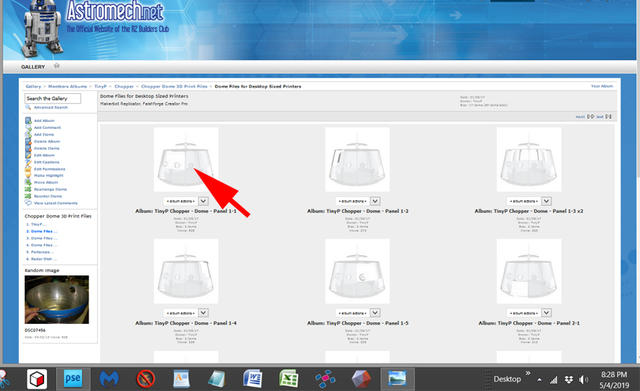Click the View Latest Comments bubble icon
Screen dimensions: 640x391
point(28,203)
